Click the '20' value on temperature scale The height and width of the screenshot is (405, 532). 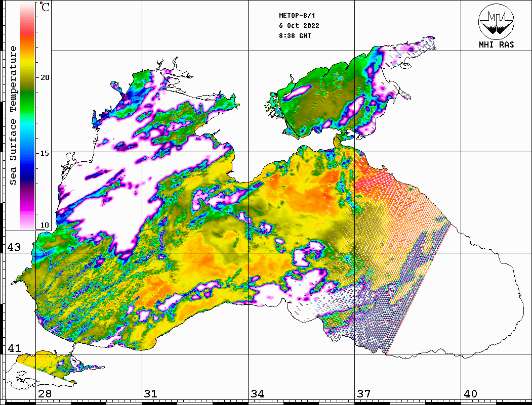pos(45,77)
